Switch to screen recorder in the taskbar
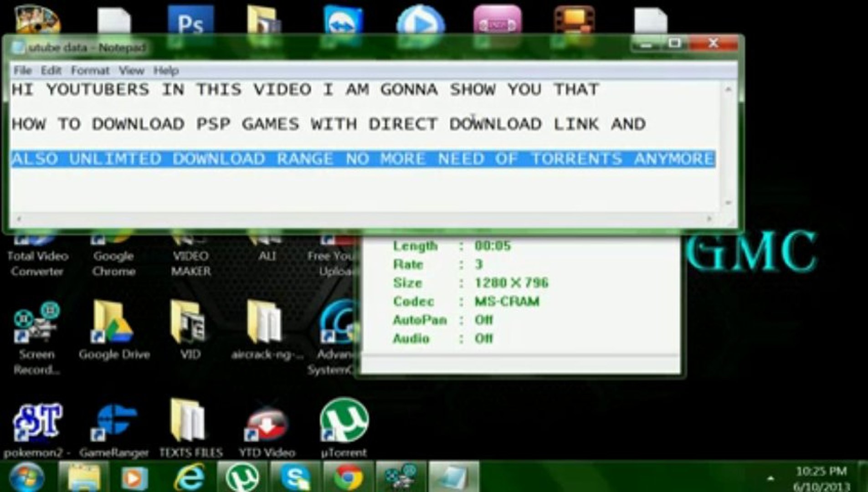This screenshot has height=492, width=868. click(x=401, y=477)
